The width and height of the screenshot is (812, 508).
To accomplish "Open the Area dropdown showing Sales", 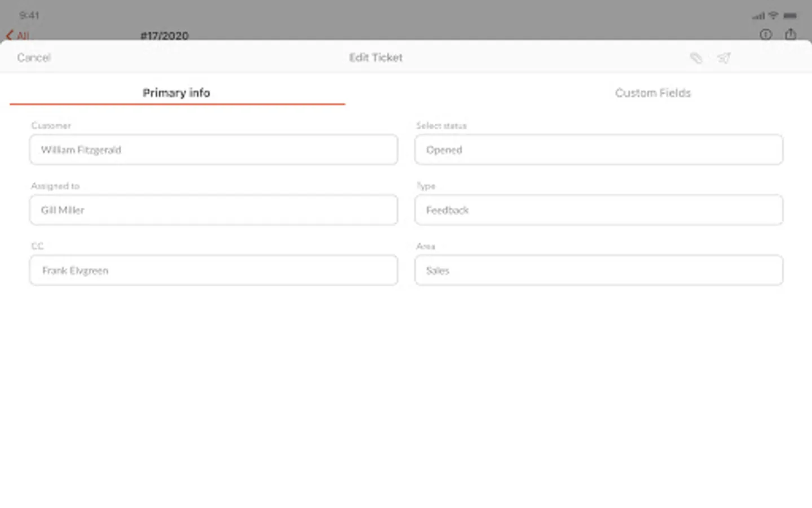I will [x=598, y=270].
